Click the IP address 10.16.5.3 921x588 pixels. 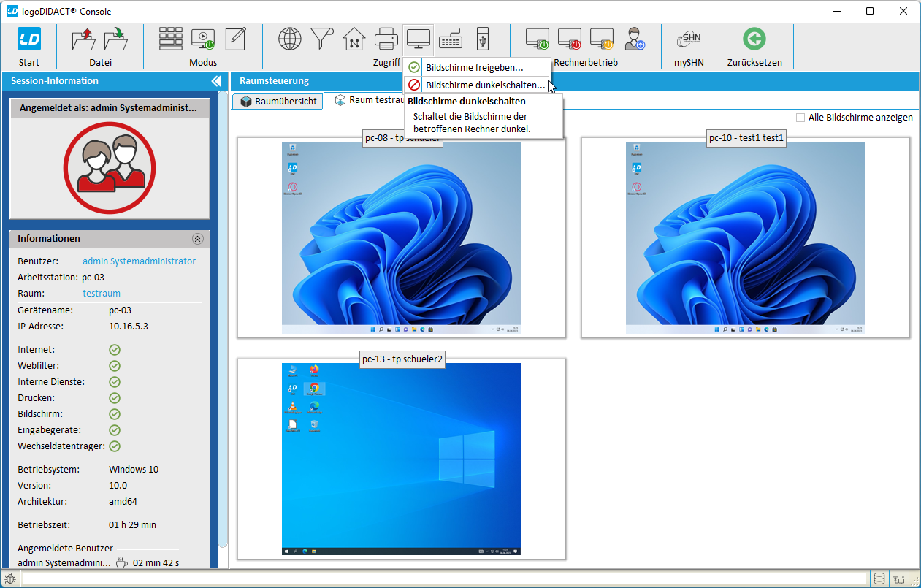(129, 326)
